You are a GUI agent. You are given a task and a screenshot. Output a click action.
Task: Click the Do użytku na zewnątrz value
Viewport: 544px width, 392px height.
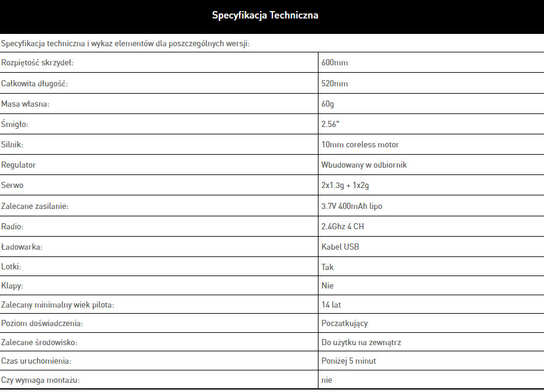(361, 342)
